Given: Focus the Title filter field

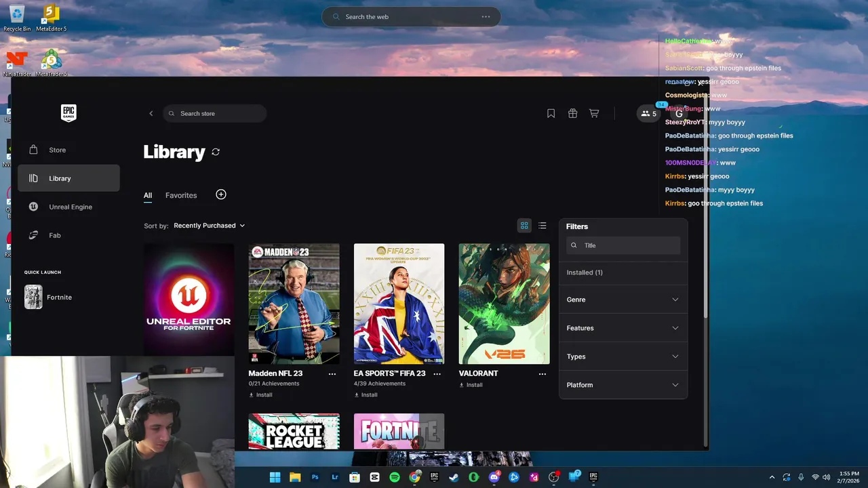Looking at the screenshot, I should point(623,245).
